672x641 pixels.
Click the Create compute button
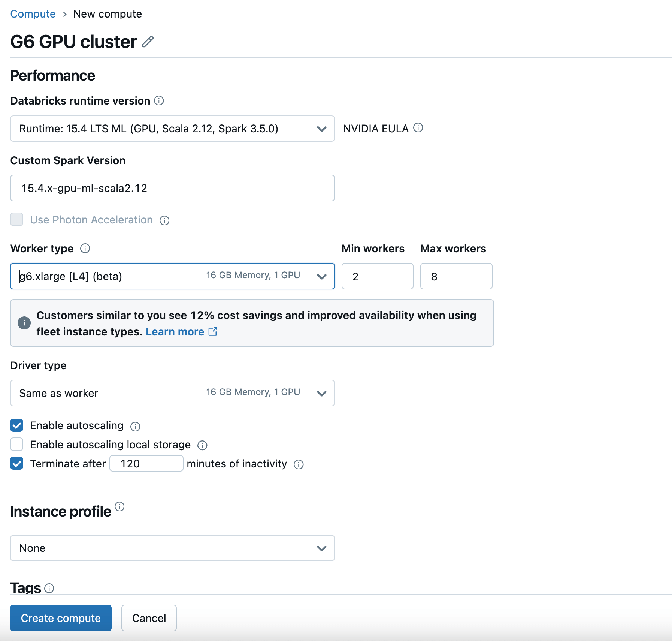point(61,618)
